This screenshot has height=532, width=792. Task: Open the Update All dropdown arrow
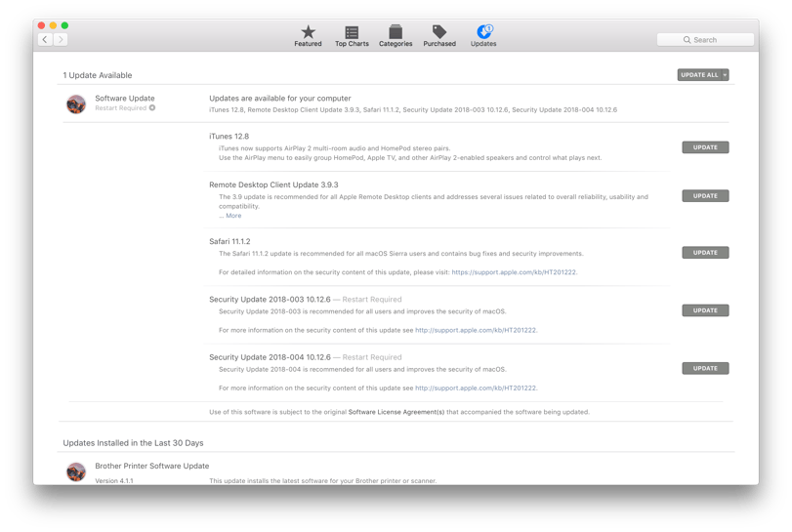(725, 75)
